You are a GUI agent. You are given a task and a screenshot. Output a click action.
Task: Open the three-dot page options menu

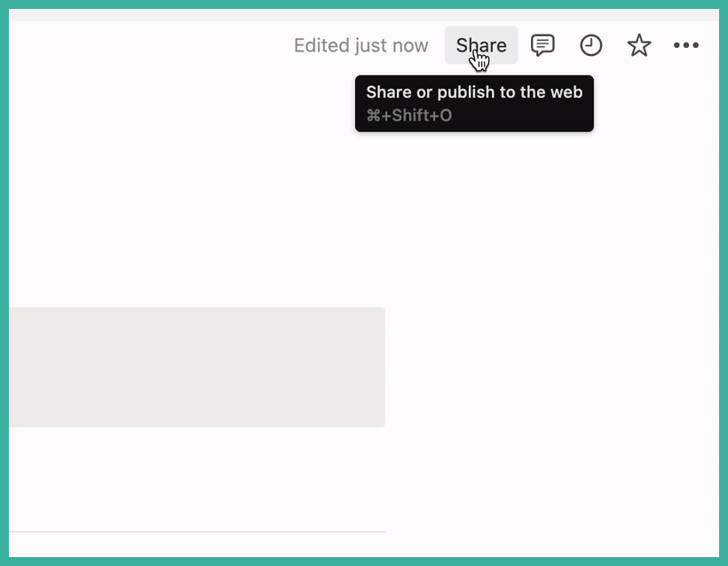(x=686, y=45)
